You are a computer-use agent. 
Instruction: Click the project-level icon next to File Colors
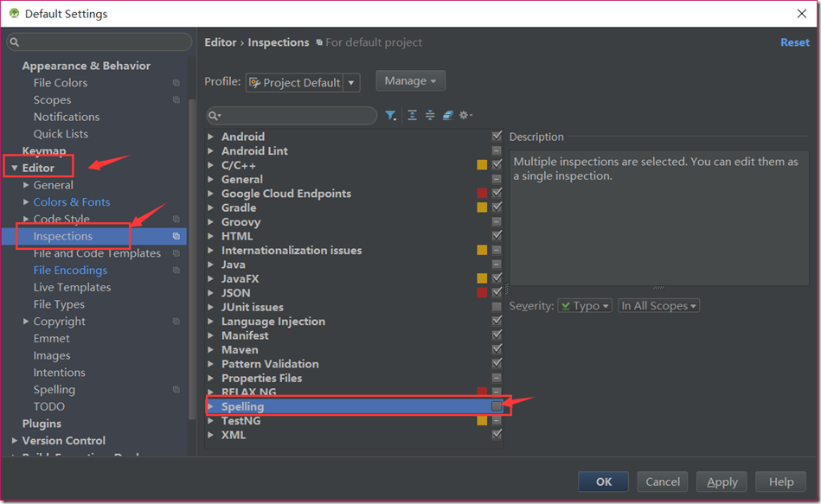(176, 83)
